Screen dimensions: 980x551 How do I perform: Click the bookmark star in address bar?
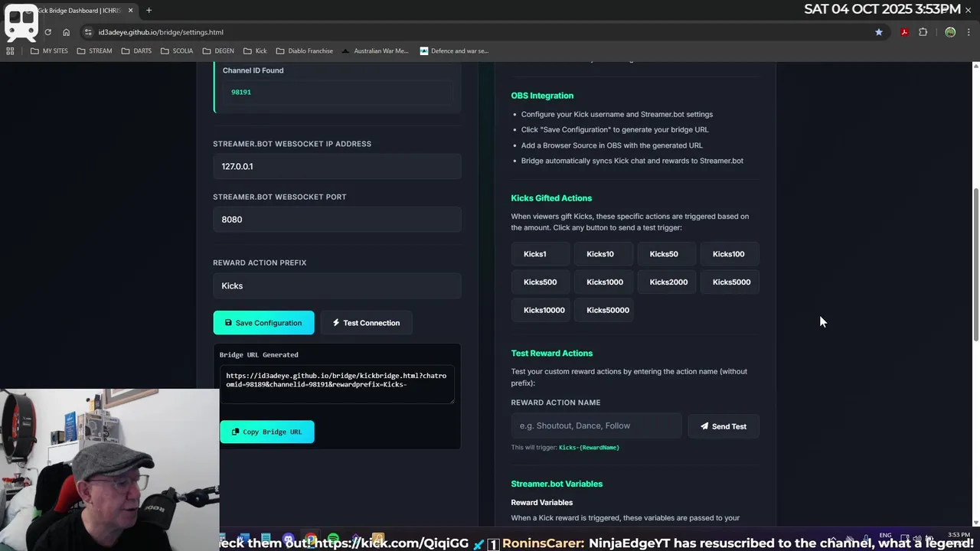[x=879, y=32]
